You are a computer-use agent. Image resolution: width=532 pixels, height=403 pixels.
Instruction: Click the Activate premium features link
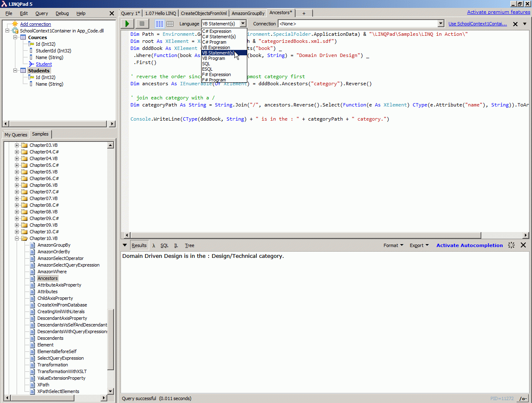click(x=499, y=12)
